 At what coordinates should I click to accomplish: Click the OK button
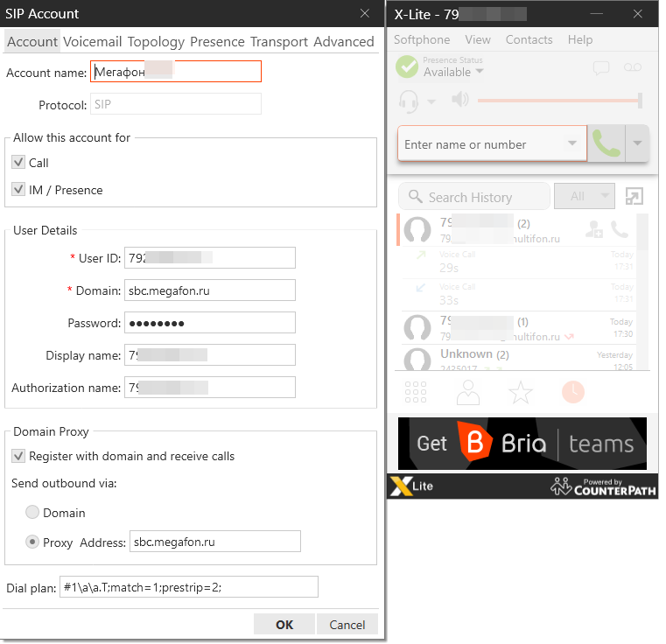(284, 624)
